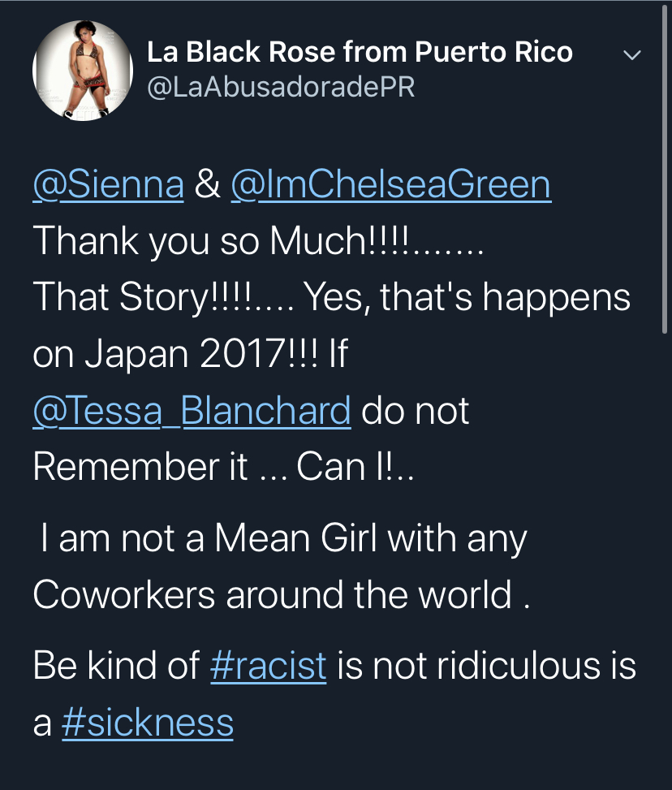Visit the @ImChelseaGreen mention
This screenshot has width=672, height=790.
pos(390,184)
